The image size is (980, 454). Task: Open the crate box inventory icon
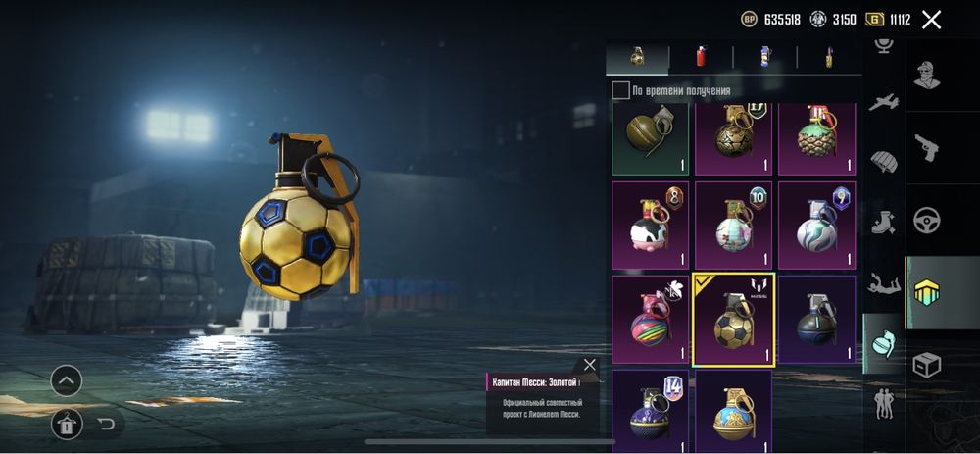coord(926,365)
